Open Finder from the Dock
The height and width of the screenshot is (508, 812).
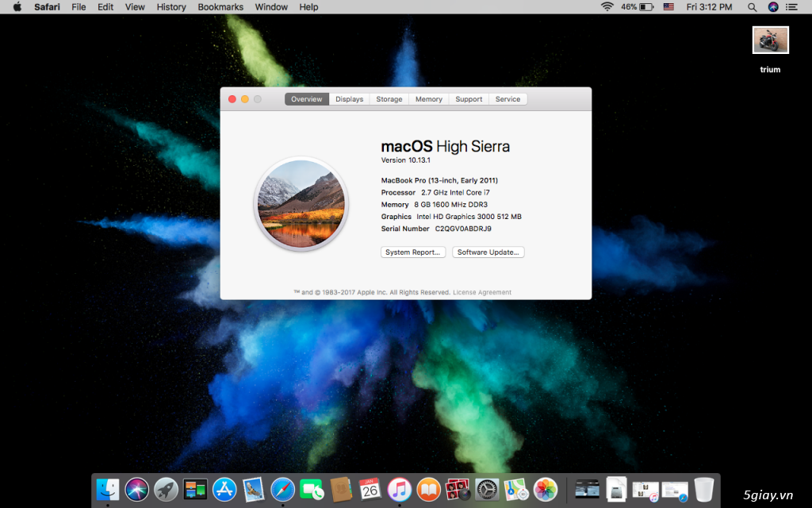[x=108, y=489]
